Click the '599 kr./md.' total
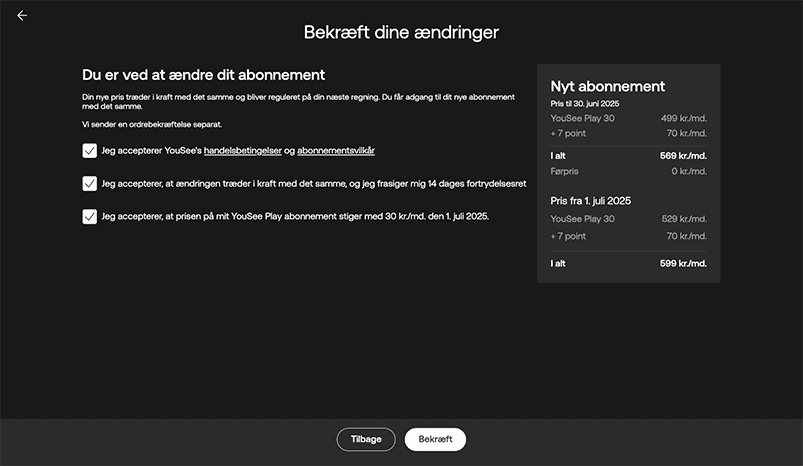The height and width of the screenshot is (466, 803). pos(683,263)
